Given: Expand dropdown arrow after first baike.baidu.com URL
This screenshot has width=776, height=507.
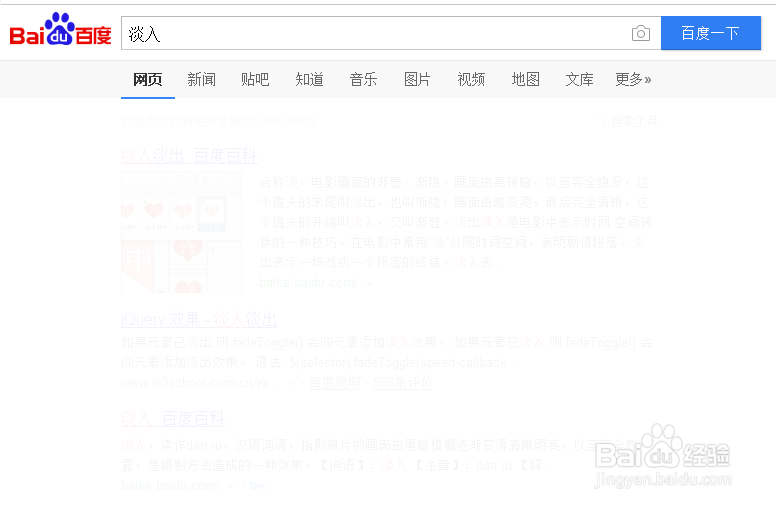Looking at the screenshot, I should [x=369, y=283].
